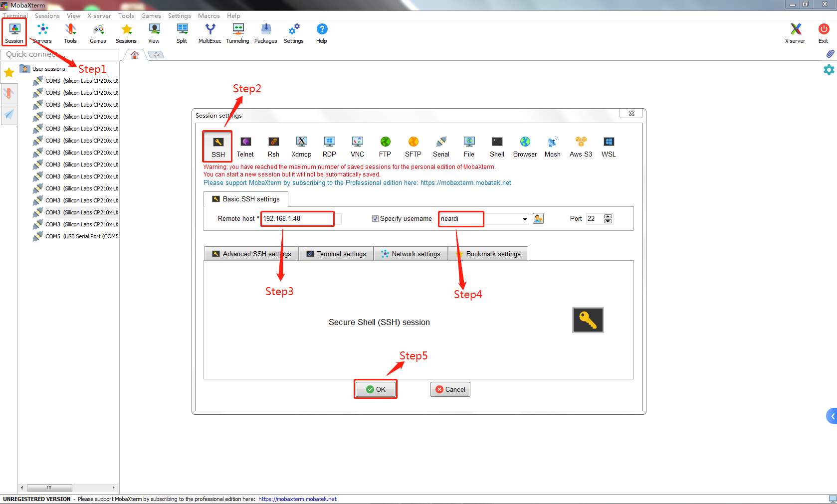The height and width of the screenshot is (504, 837).
Task: Click the Split terminal icon
Action: tap(182, 33)
